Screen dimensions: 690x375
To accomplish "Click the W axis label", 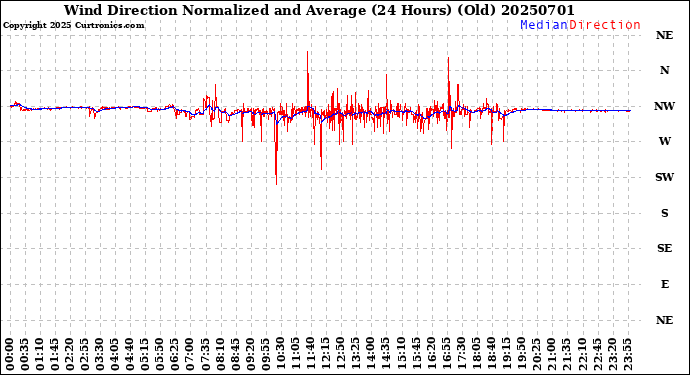I will pos(664,141).
